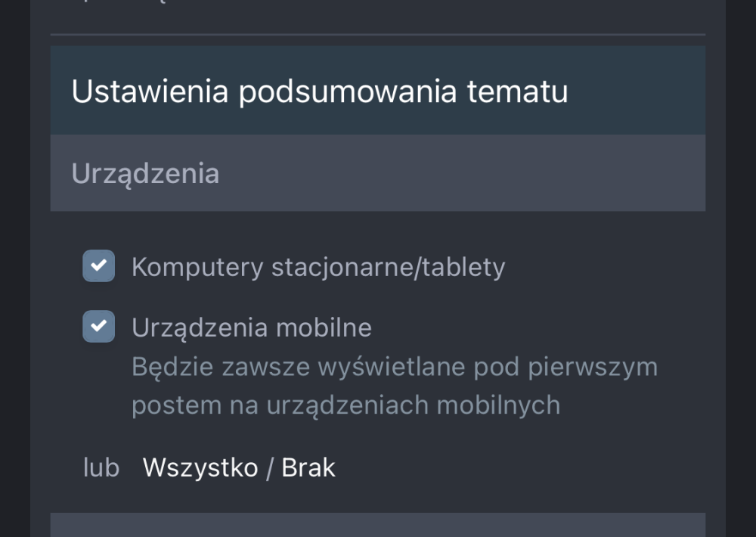
Task: Click the white checkmark beside Urządzenia mobilne
Action: pyautogui.click(x=99, y=327)
